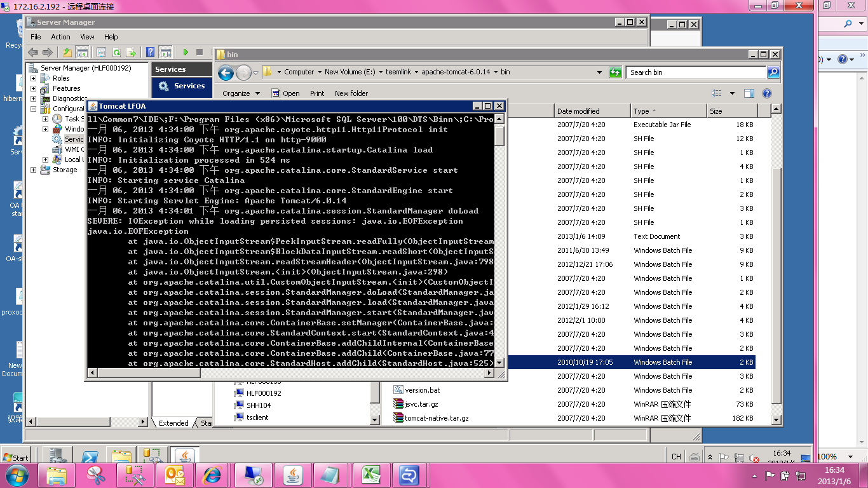This screenshot has height=488, width=868.
Task: Click Print in Explorer toolbar
Action: point(317,93)
